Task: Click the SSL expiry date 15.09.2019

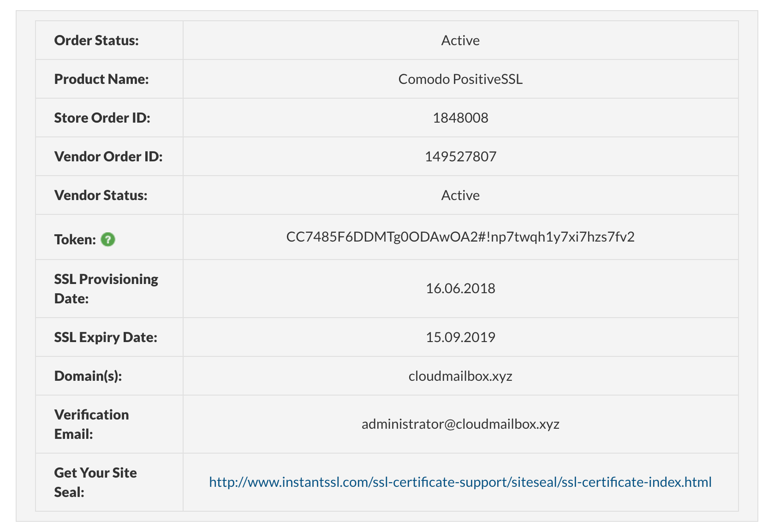Action: pos(460,337)
